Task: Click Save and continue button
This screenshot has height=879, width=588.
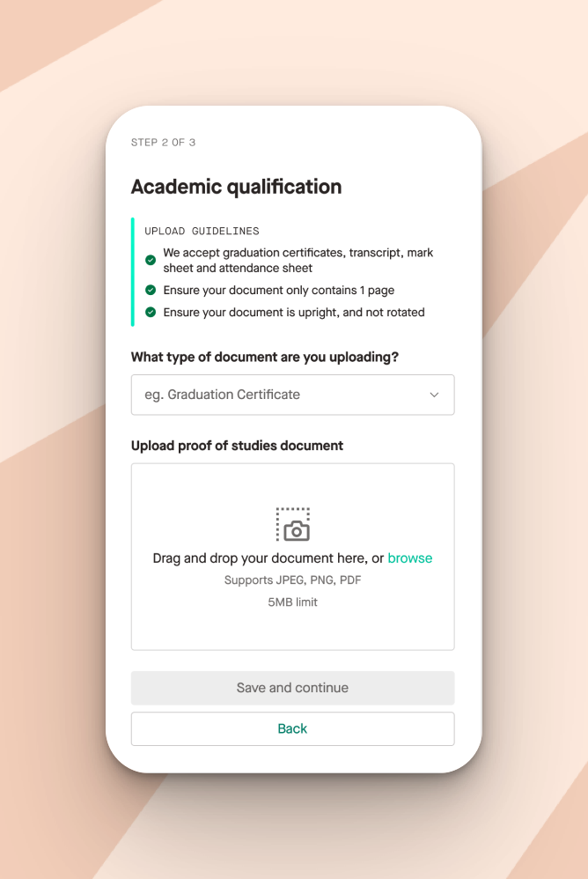Action: [x=293, y=688]
